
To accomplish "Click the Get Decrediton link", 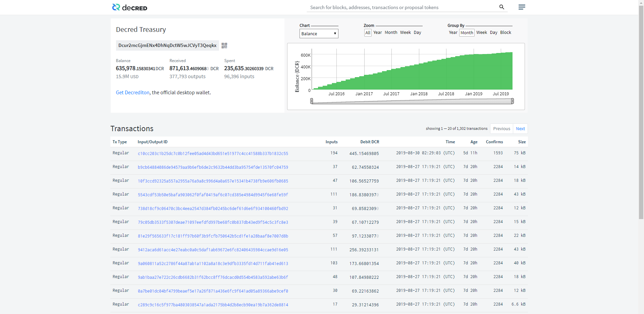I will (132, 93).
